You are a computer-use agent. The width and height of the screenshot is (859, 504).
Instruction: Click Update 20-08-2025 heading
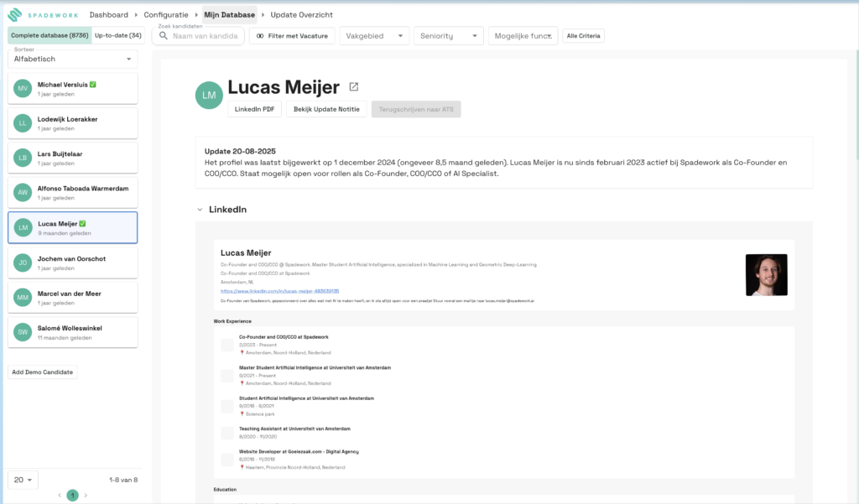click(240, 151)
